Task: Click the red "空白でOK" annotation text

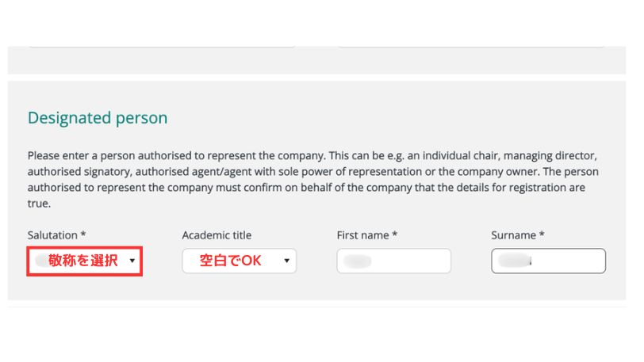Action: point(230,261)
